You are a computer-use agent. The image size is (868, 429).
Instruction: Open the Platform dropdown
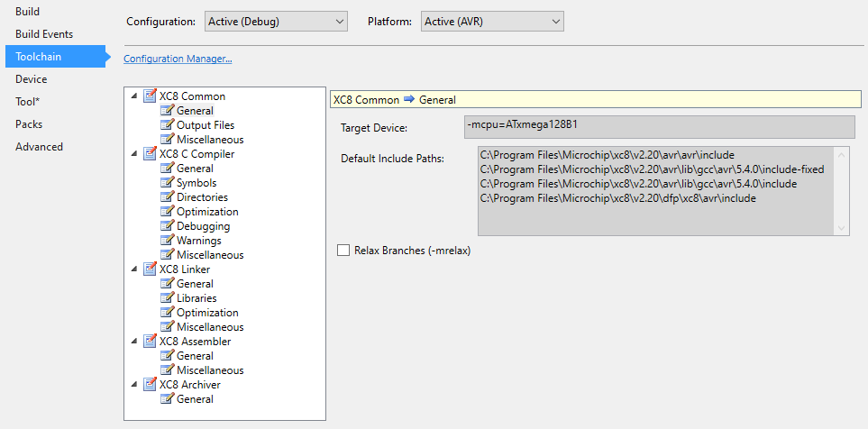tap(491, 21)
